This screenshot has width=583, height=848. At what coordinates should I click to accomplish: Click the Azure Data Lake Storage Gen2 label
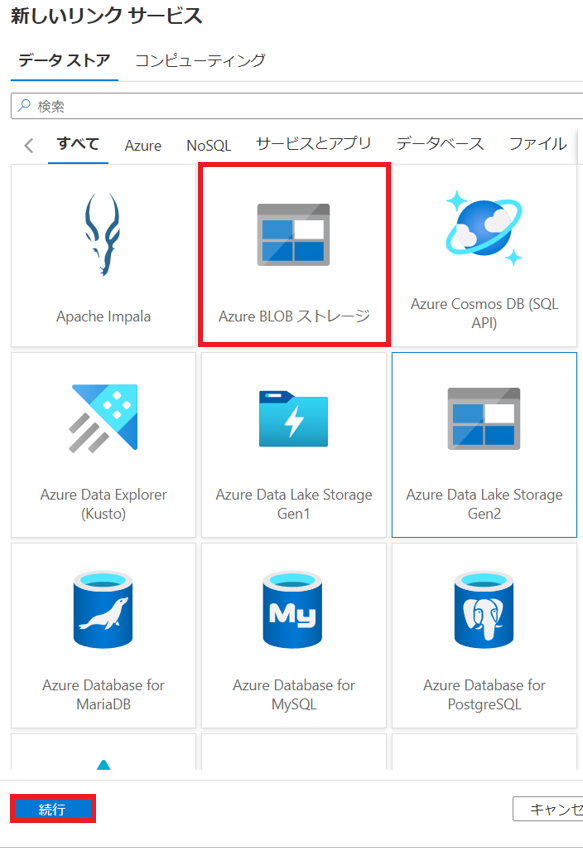click(x=484, y=504)
